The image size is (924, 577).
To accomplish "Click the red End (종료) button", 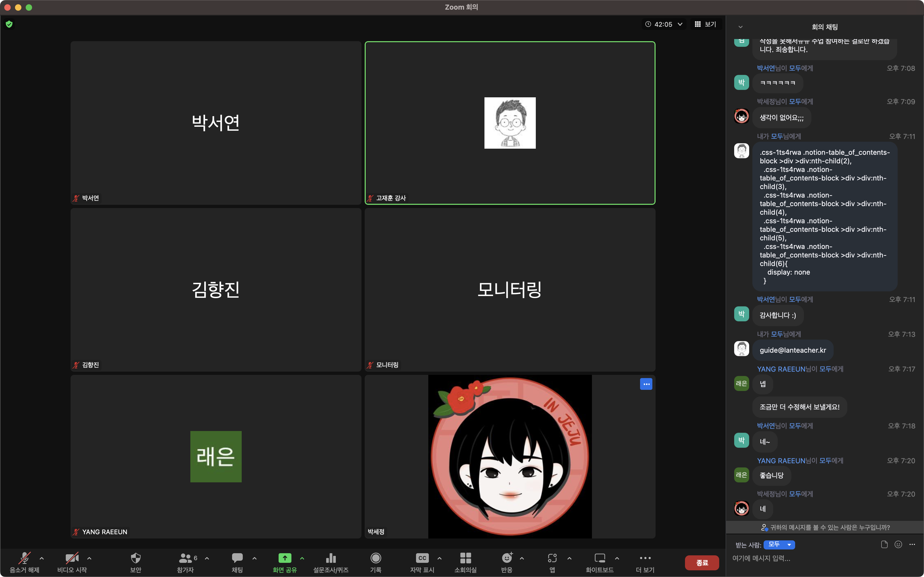I will coord(702,563).
